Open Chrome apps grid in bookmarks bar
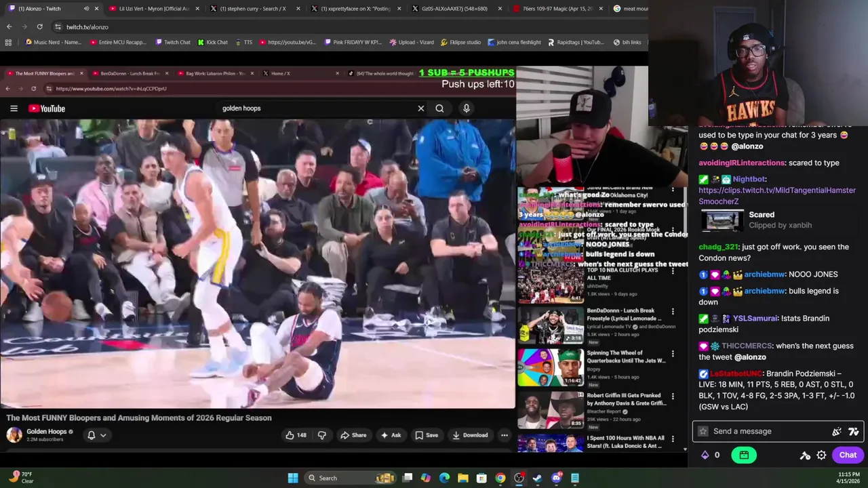This screenshot has height=488, width=868. pos(8,42)
